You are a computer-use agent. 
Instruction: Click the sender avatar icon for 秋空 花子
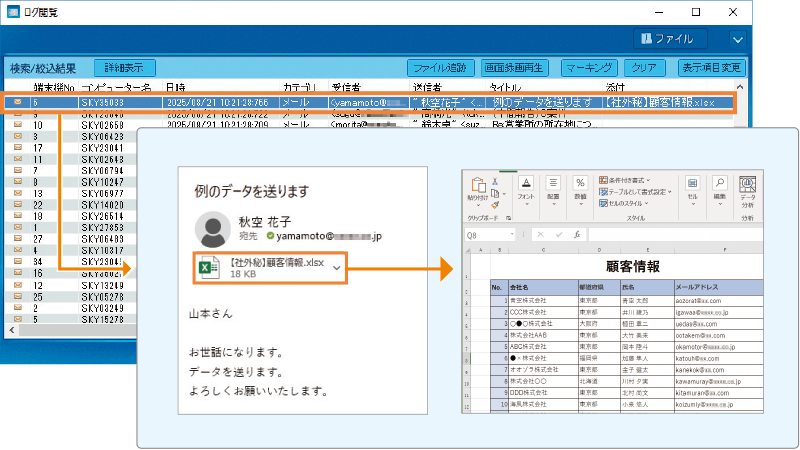point(214,230)
